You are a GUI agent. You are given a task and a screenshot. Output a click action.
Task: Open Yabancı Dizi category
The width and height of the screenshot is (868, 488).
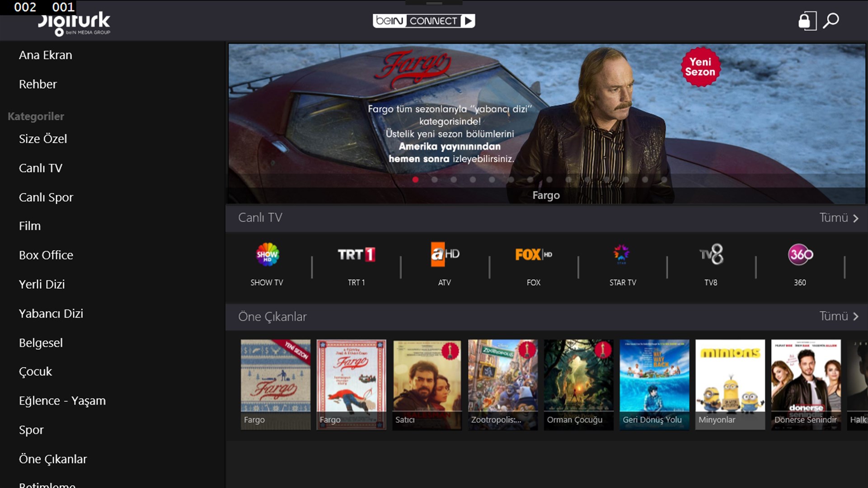pyautogui.click(x=51, y=314)
